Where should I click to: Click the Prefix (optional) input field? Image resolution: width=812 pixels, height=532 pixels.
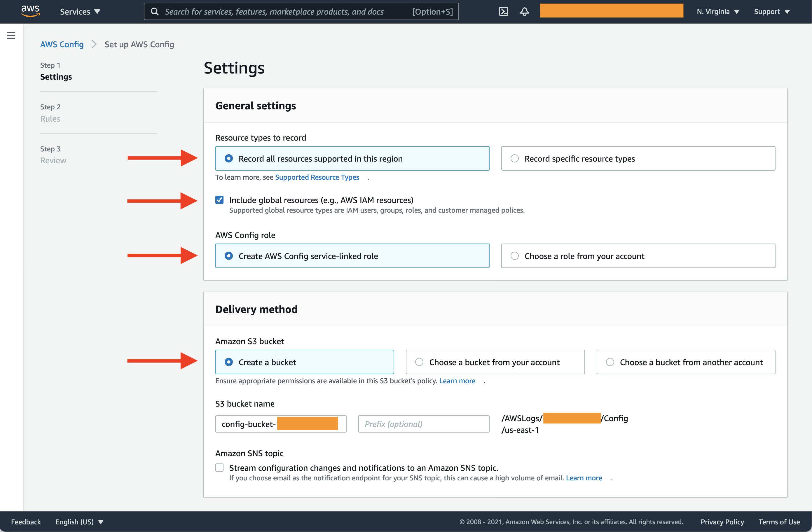click(x=424, y=424)
